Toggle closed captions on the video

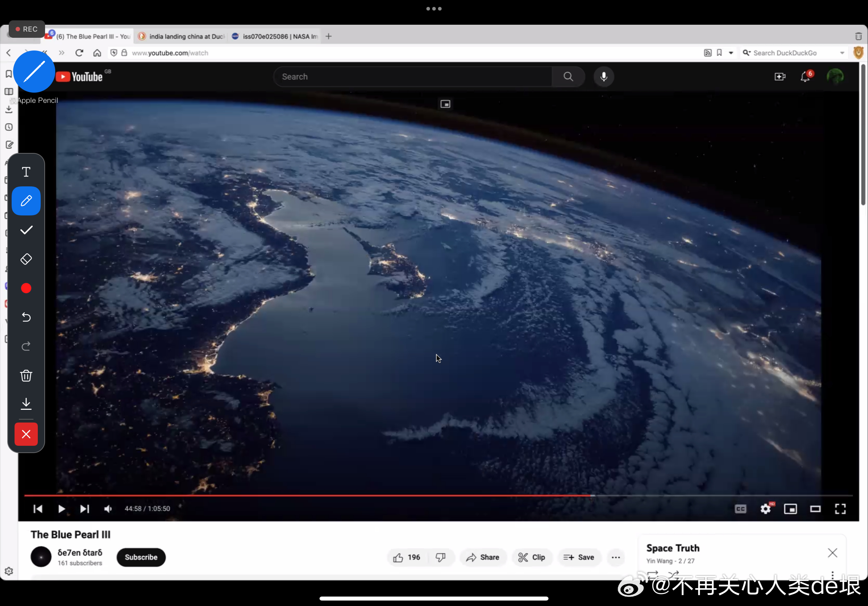click(x=740, y=509)
